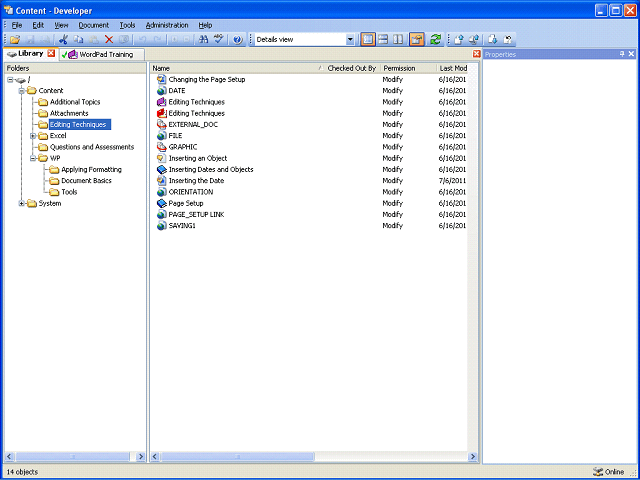Sort by the Name column header
Image resolution: width=640 pixels, height=480 pixels.
(238, 68)
